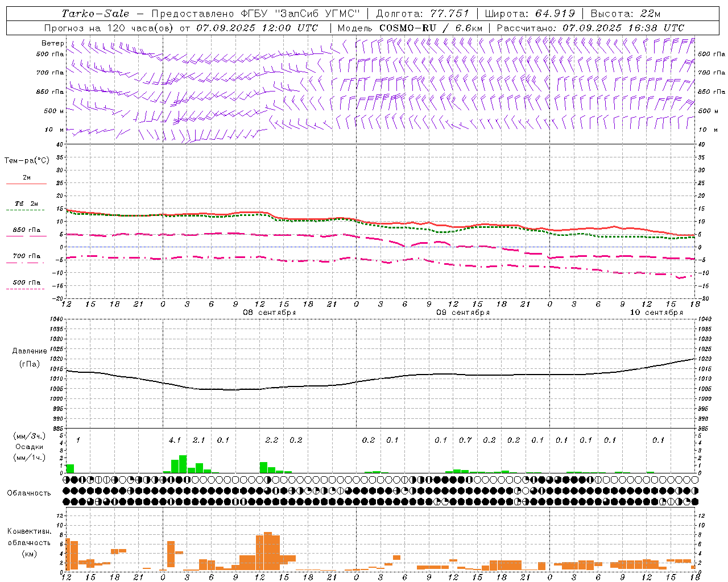The width and height of the screenshot is (728, 582).
Task: Click the date label 09 сентября
Action: (463, 313)
